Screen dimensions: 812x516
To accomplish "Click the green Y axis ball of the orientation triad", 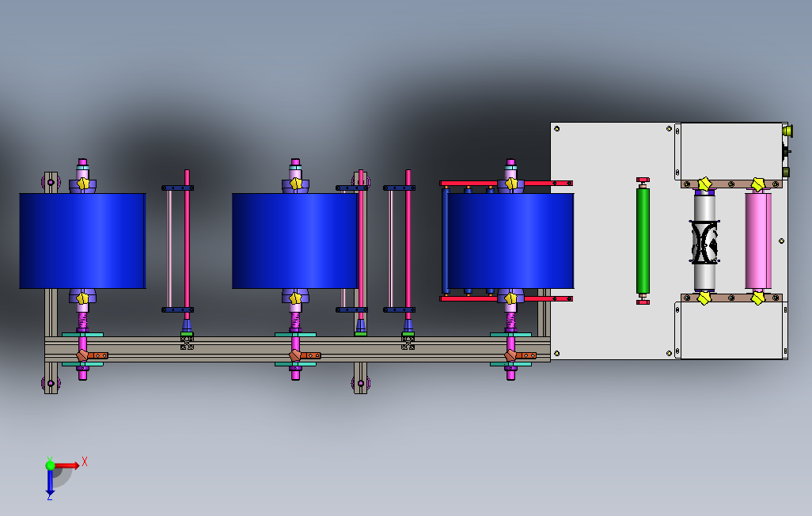I will (50, 465).
